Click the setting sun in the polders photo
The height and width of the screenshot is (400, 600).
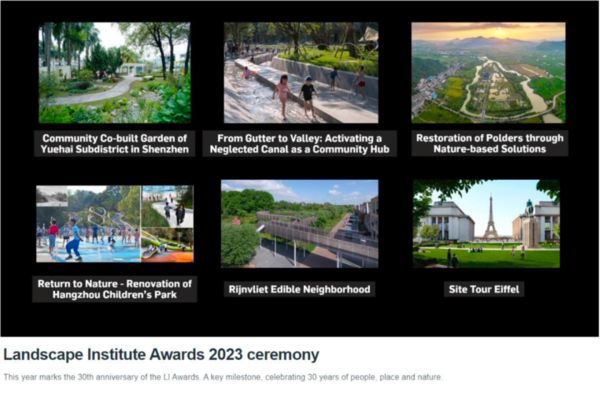point(500,32)
